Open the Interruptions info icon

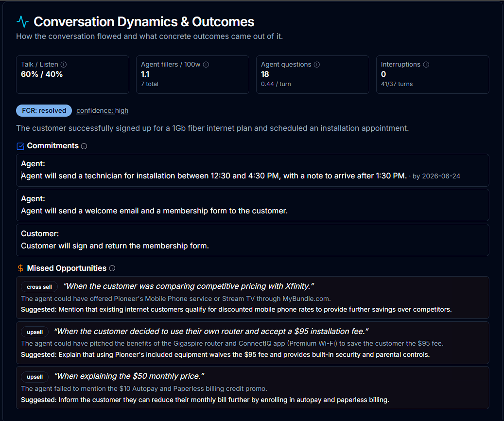click(x=426, y=64)
